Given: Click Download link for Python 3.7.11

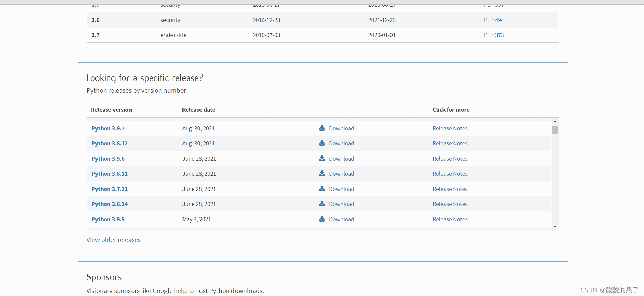Looking at the screenshot, I should [x=342, y=189].
